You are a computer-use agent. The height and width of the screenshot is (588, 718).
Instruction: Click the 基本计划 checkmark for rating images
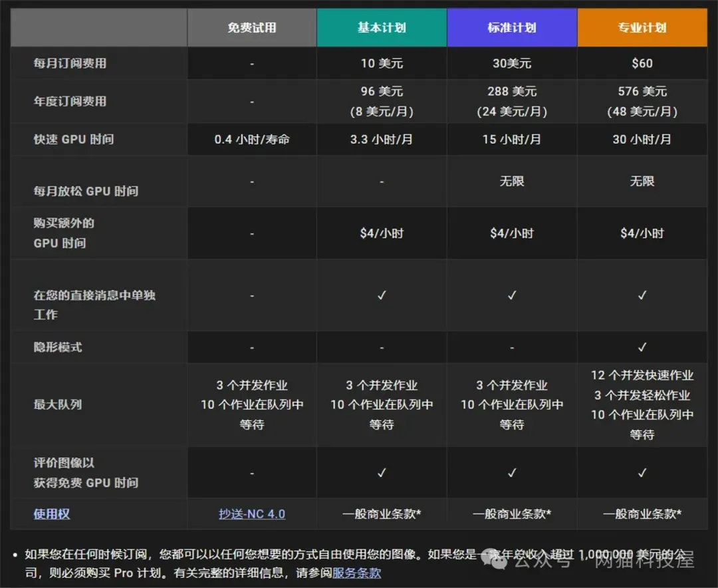pos(381,472)
